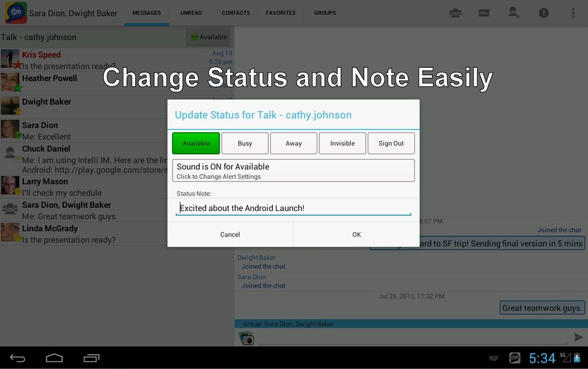Tap the group avatar for Sara Dion, Dwight Baker
This screenshot has height=369, width=588.
click(10, 208)
